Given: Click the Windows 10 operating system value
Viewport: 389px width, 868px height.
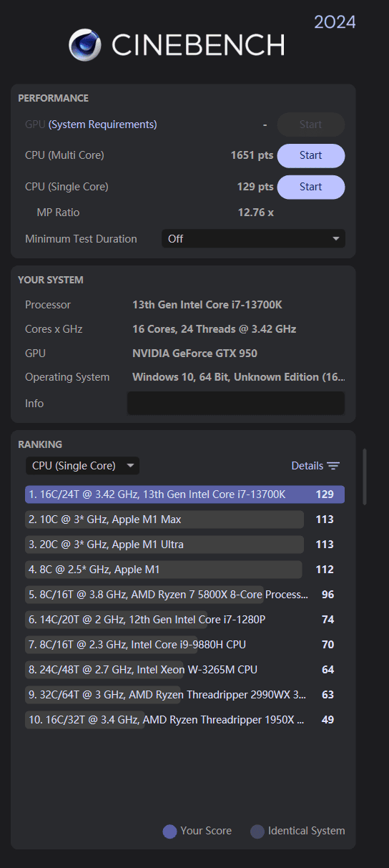Looking at the screenshot, I should pos(239,377).
